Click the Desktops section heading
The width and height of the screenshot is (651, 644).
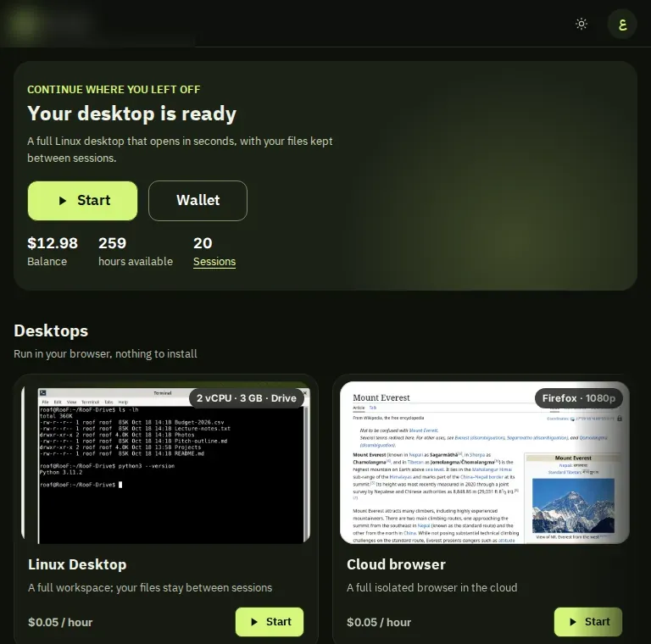[x=51, y=331]
